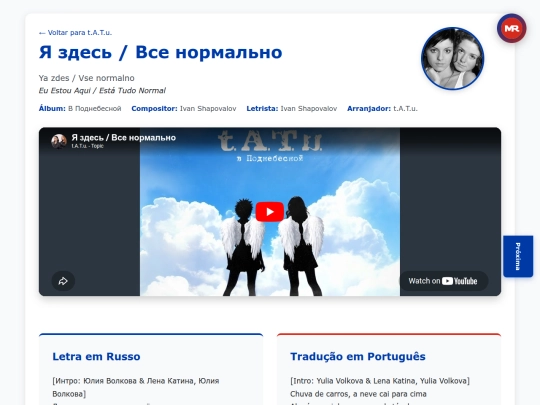Viewport: 540px width, 405px height.
Task: Click Letrista value Ivan Shapovalov
Action: tap(309, 108)
